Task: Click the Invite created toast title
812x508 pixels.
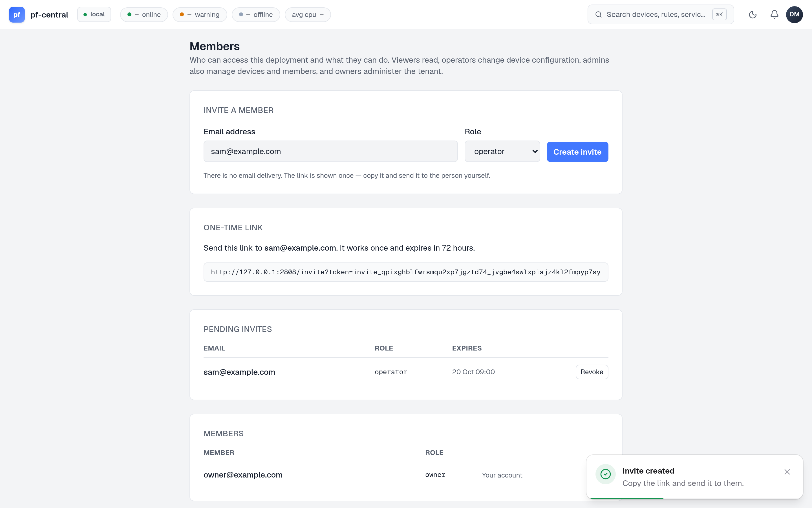Action: 648,471
